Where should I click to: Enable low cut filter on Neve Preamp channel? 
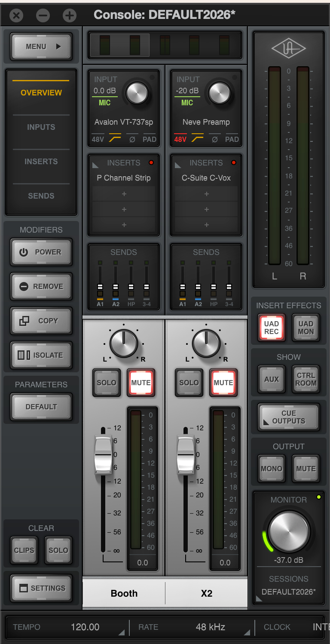197,139
